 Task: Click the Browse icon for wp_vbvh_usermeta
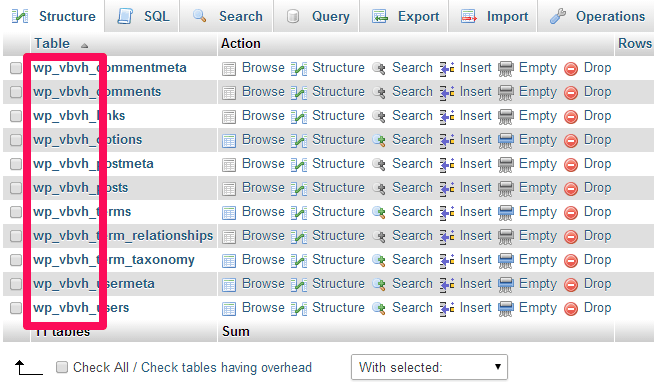pyautogui.click(x=229, y=284)
